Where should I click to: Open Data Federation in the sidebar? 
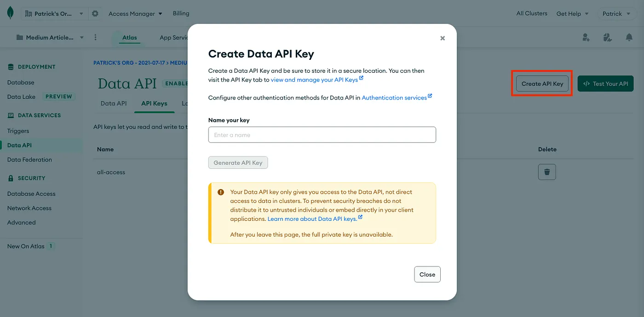point(29,159)
